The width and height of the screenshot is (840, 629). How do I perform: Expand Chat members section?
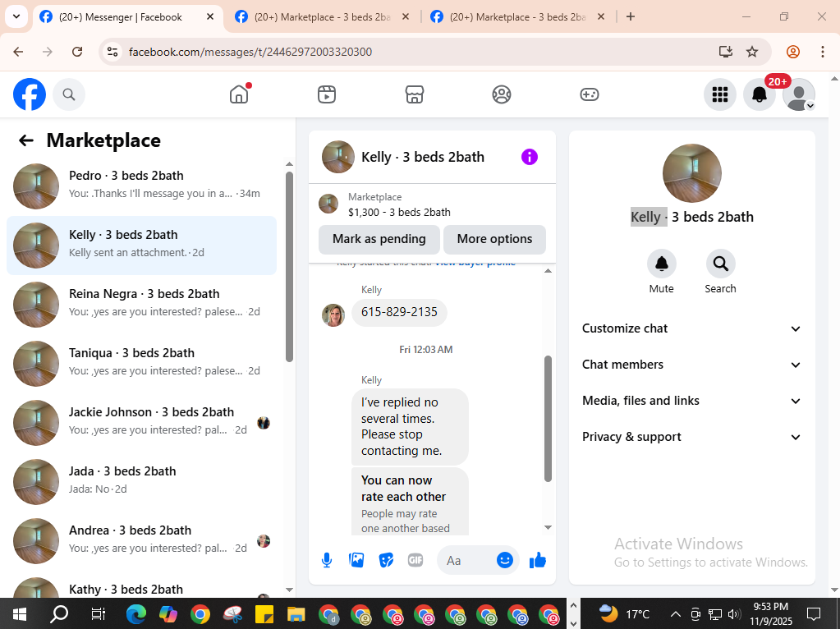point(691,365)
